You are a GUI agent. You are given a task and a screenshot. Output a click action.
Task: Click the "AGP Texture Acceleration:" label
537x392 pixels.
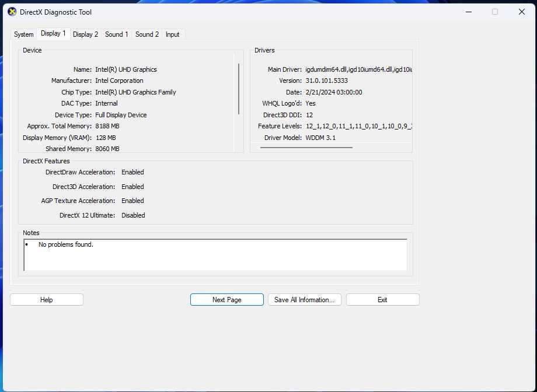click(x=78, y=201)
